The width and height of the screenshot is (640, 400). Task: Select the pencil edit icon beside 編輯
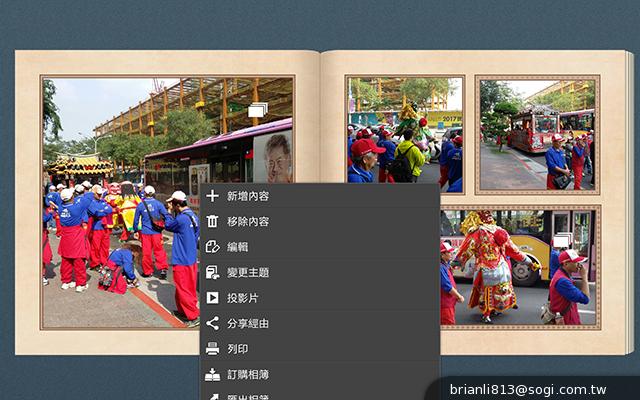(x=212, y=247)
